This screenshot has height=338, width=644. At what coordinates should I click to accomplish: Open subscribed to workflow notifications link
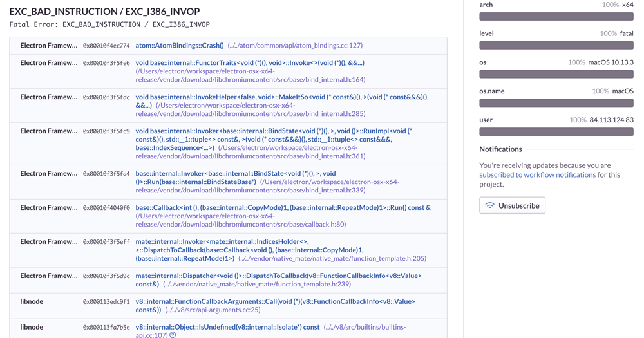tap(537, 174)
